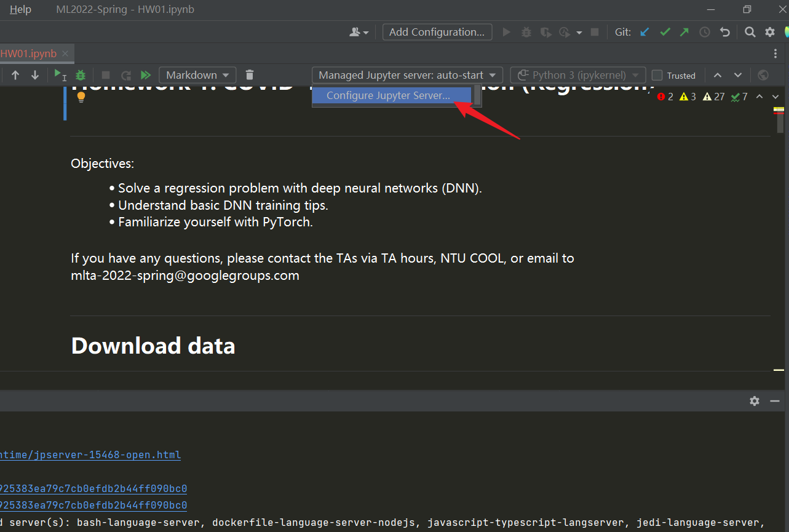789x532 pixels.
Task: Enable the Trusted checkbox
Action: click(x=657, y=76)
